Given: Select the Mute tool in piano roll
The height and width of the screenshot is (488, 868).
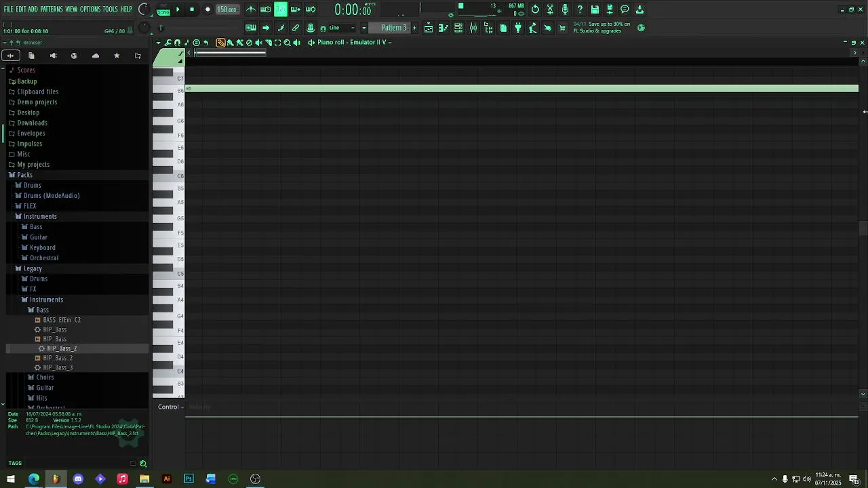Looking at the screenshot, I should coord(258,43).
